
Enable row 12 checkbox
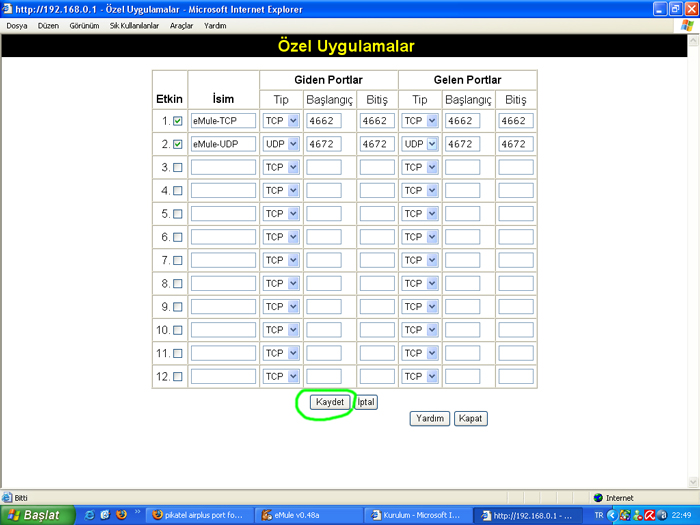178,376
